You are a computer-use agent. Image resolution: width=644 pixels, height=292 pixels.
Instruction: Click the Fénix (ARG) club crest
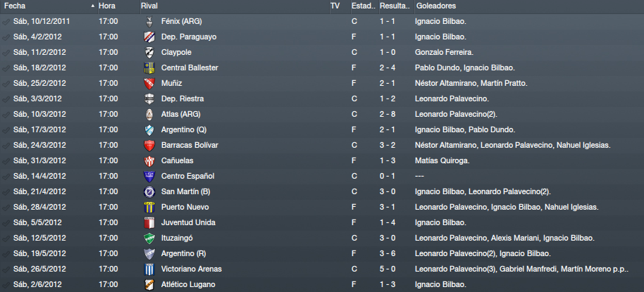click(149, 21)
